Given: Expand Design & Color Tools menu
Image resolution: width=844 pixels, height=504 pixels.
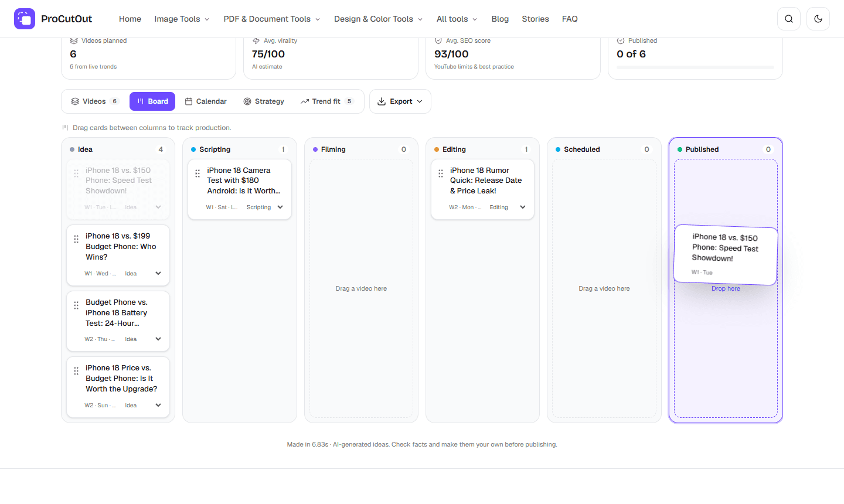Looking at the screenshot, I should (379, 19).
